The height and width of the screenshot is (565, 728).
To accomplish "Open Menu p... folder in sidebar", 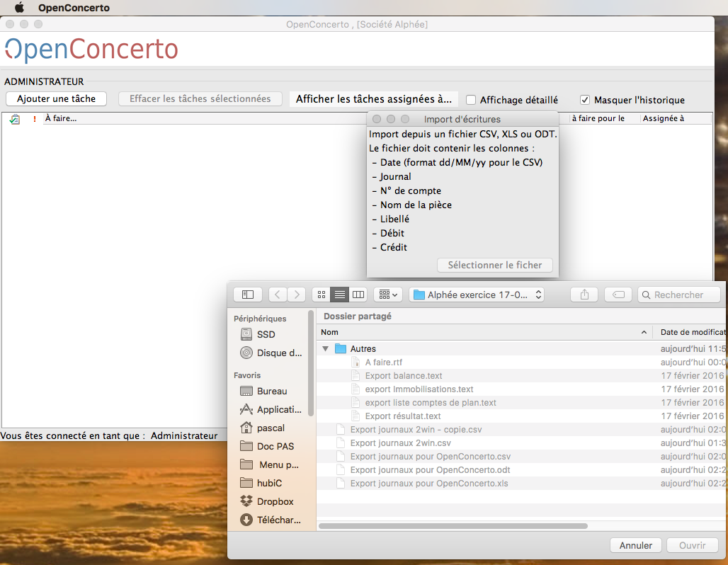I will 271,464.
